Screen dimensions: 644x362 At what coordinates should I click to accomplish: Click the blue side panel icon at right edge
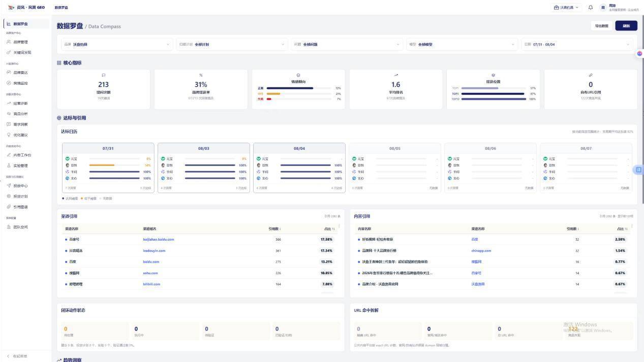pos(639,170)
